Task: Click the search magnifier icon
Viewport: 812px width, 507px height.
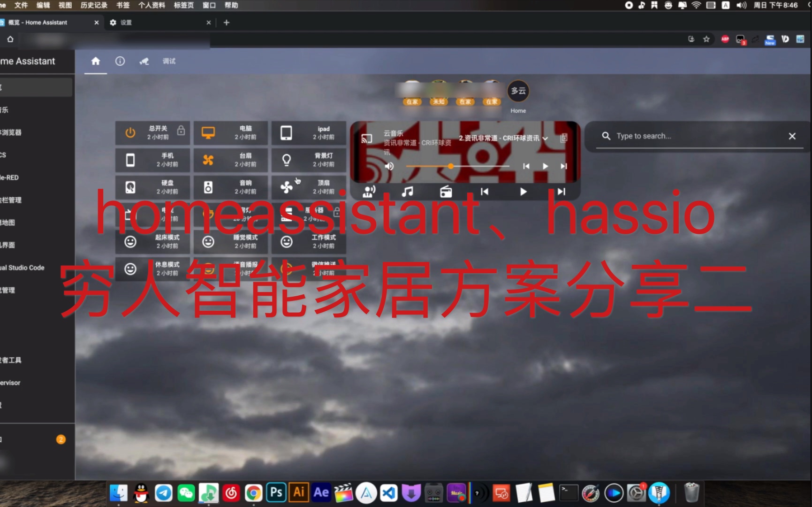Action: click(606, 136)
